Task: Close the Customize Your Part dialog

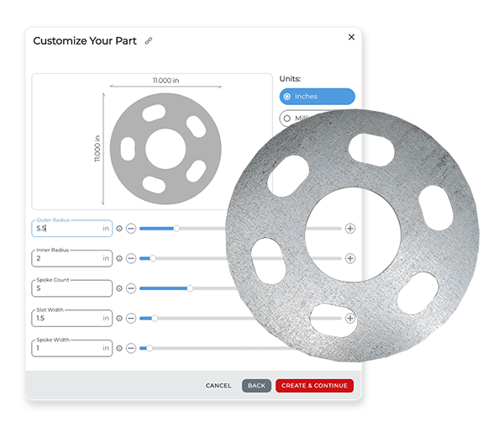Action: tap(351, 37)
